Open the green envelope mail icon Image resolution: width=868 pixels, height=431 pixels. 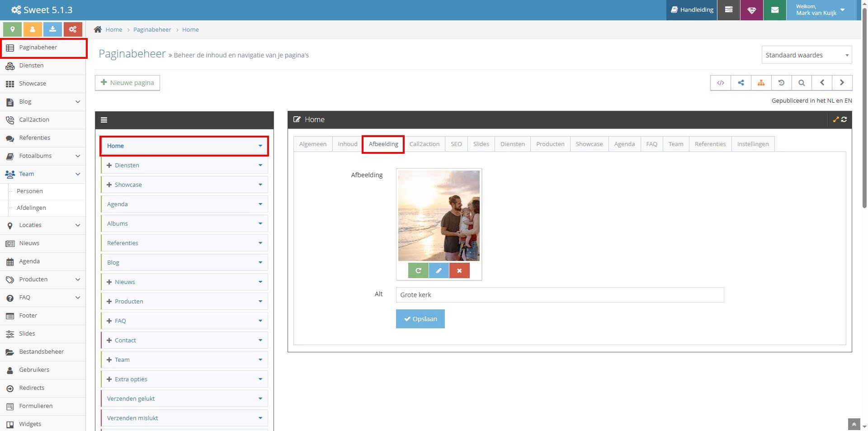pyautogui.click(x=775, y=10)
